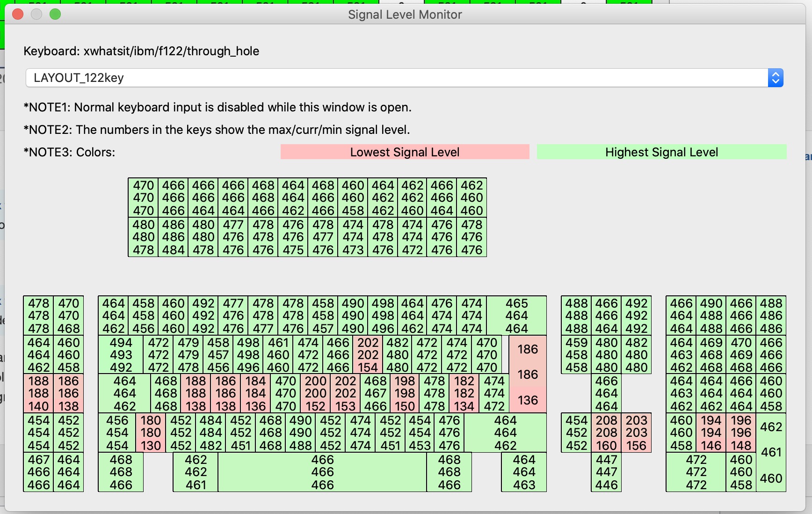This screenshot has width=812, height=514.
Task: Select the arrow key showing 447/447/446
Action: pyautogui.click(x=606, y=472)
